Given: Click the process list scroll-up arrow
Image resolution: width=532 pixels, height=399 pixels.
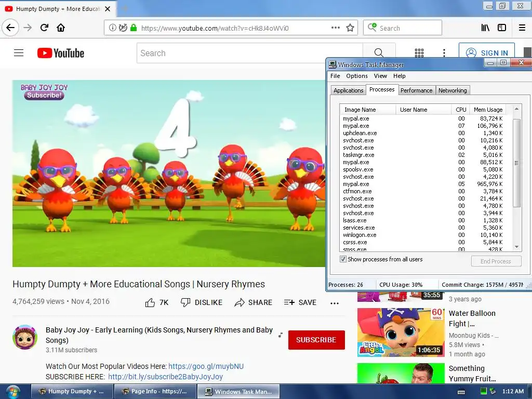Looking at the screenshot, I should click(x=516, y=109).
